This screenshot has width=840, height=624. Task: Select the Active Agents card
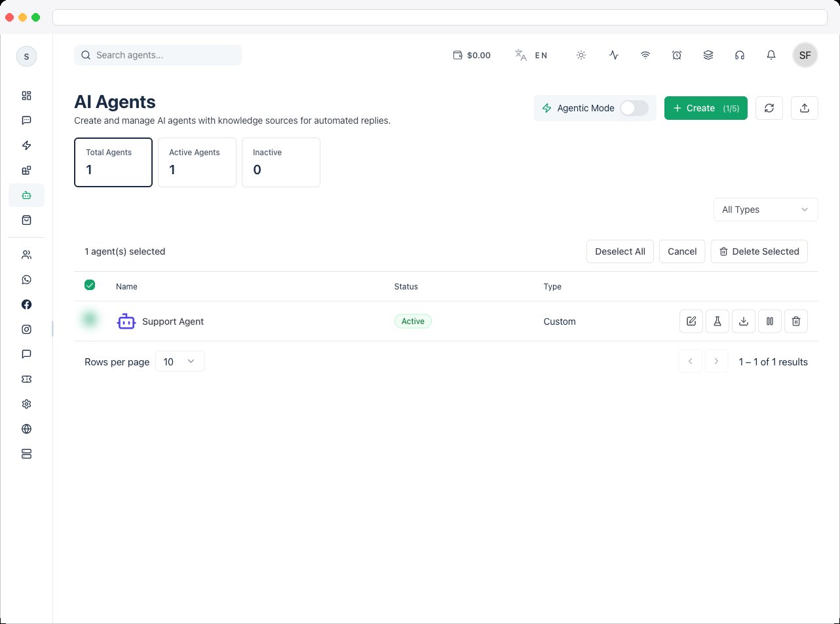(197, 162)
